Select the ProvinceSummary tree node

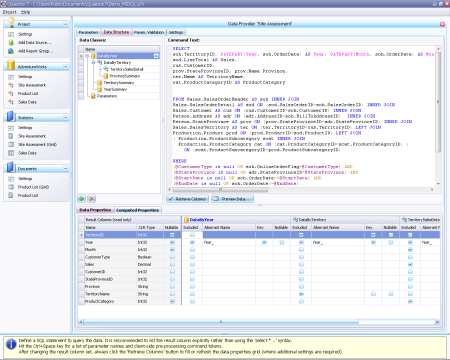(x=125, y=76)
